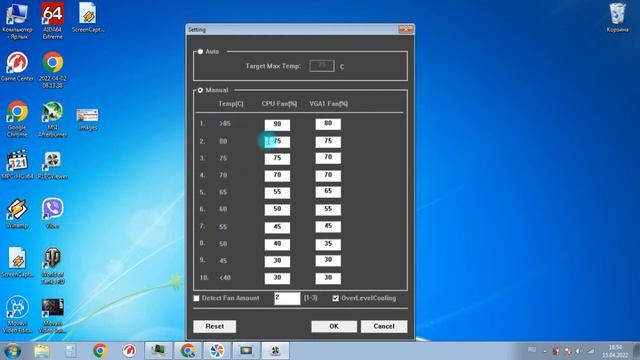
Task: Click the Target Max Temp field
Action: [x=322, y=66]
